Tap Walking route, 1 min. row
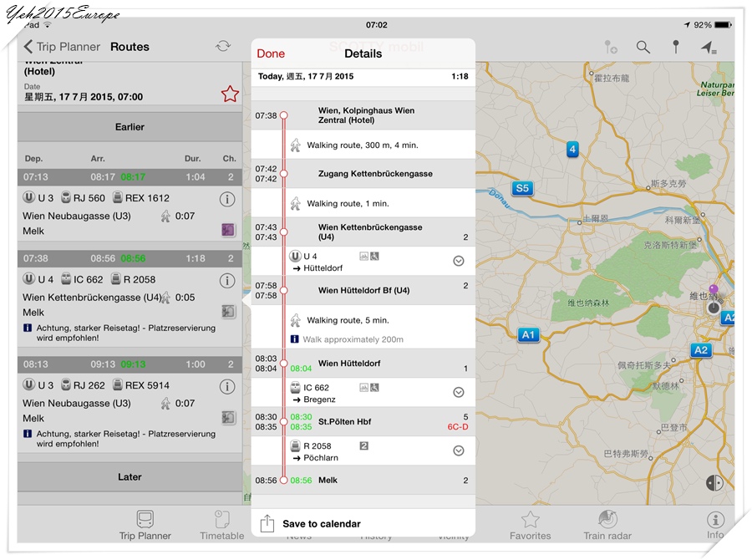 [363, 203]
